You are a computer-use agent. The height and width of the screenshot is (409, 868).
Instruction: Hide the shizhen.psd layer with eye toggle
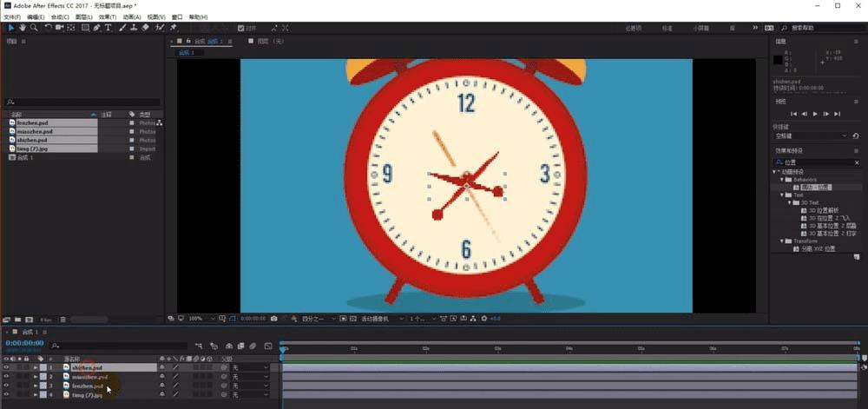click(7, 367)
